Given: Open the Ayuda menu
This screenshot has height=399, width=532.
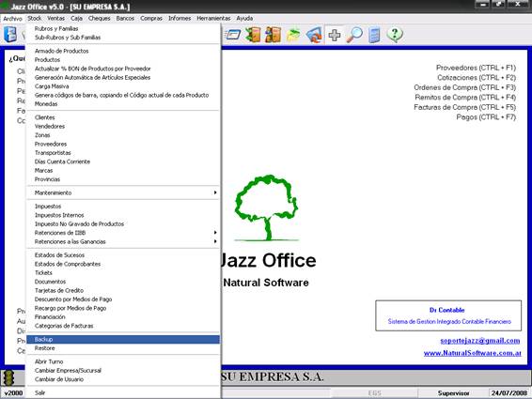Looking at the screenshot, I should point(244,18).
